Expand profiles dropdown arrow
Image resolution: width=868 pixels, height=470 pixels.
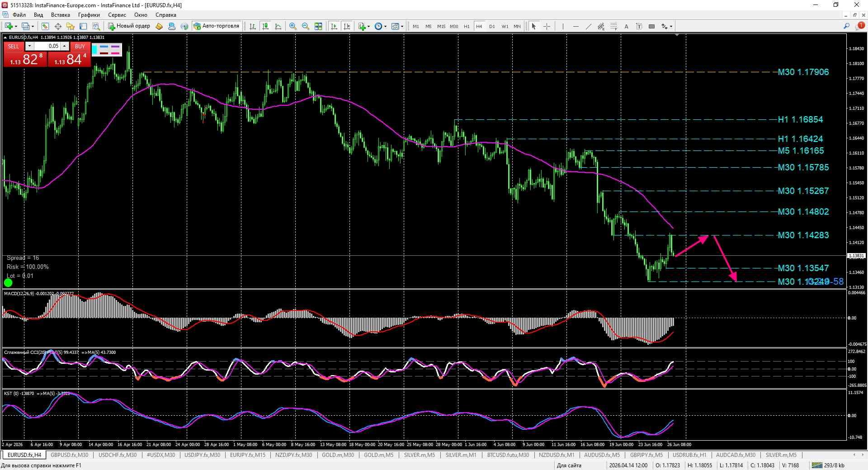click(33, 26)
